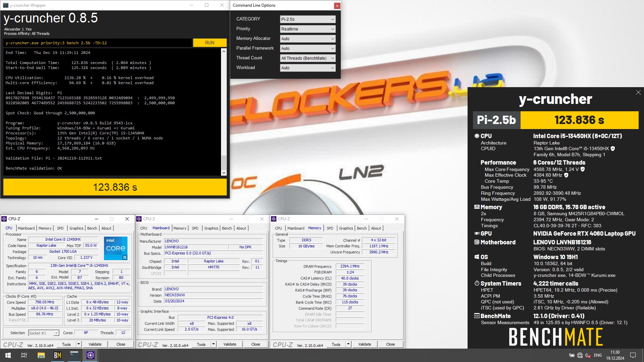Open the Windows Start menu
Screen dimensions: 644x362
coord(8,355)
